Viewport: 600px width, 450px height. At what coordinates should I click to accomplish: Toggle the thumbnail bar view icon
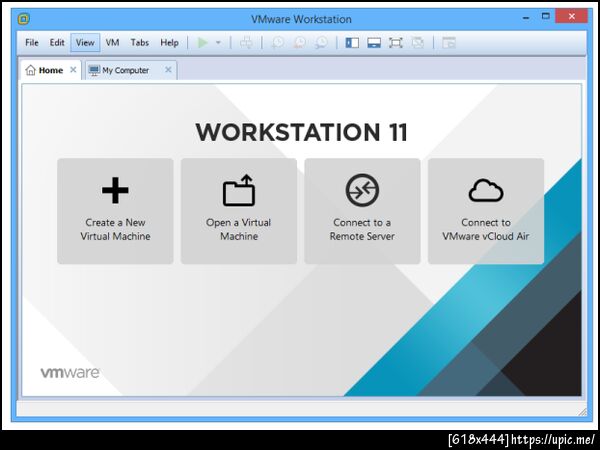pos(374,42)
